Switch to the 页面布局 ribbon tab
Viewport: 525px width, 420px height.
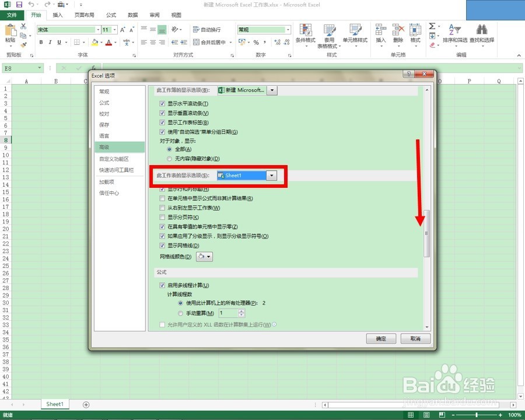pos(85,15)
